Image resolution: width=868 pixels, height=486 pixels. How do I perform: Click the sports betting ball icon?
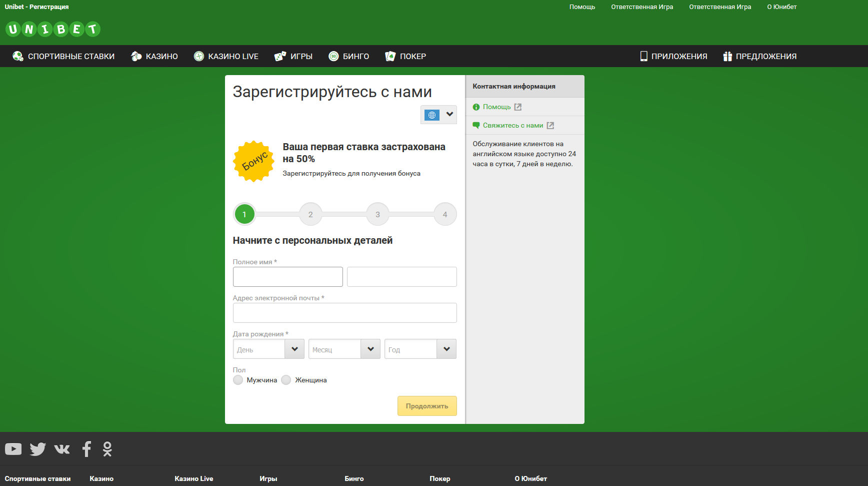coord(18,56)
